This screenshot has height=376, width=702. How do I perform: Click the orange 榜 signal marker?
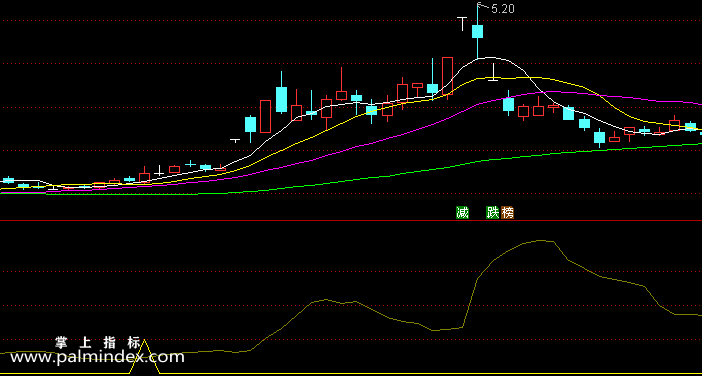(x=507, y=213)
